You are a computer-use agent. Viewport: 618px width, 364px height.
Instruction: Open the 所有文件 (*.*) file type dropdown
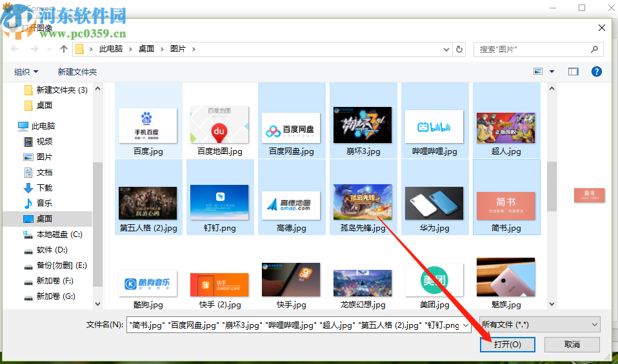click(x=539, y=325)
